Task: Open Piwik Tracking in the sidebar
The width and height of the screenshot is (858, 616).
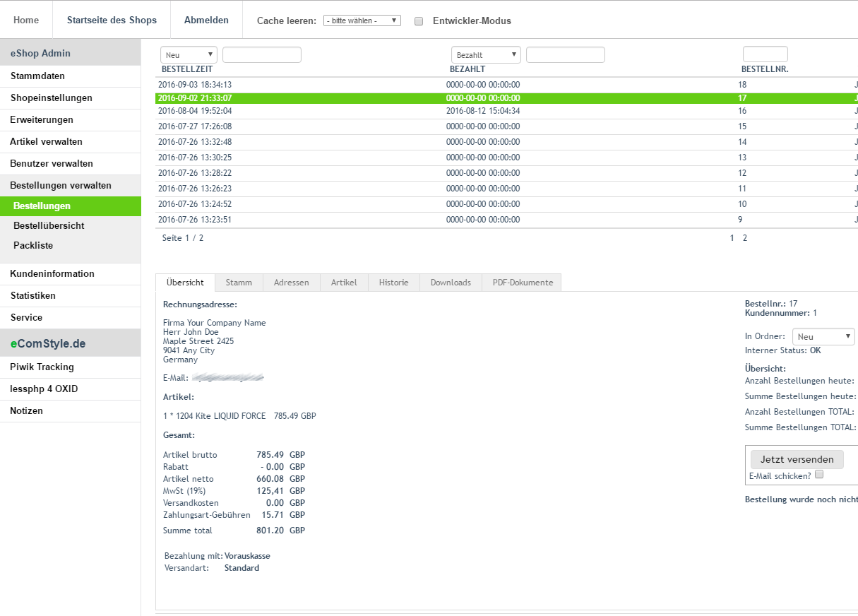Action: 71,367
